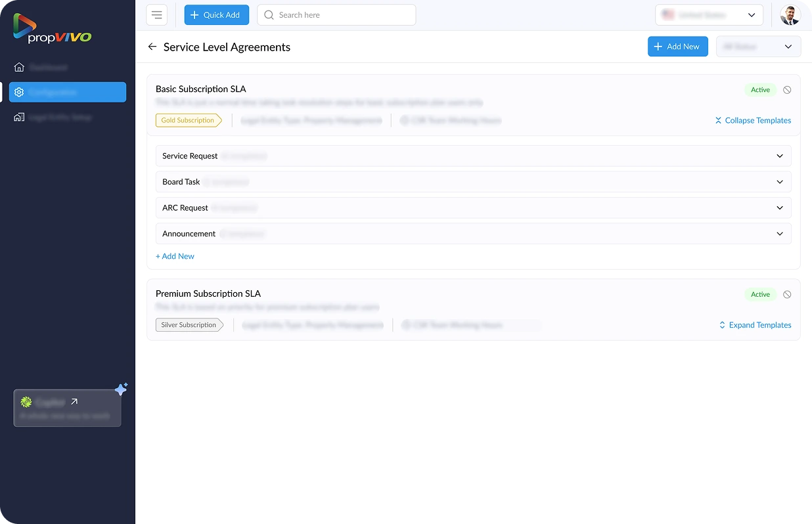Expand the Service Request row

tap(780, 156)
